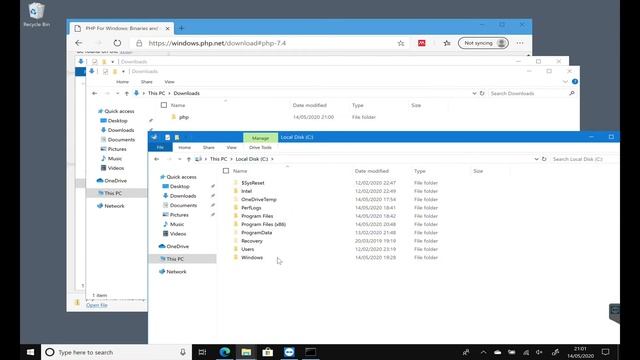Expand ribbon chevron in Downloads window
Screen dimensions: 640x360
pyautogui.click(x=565, y=82)
